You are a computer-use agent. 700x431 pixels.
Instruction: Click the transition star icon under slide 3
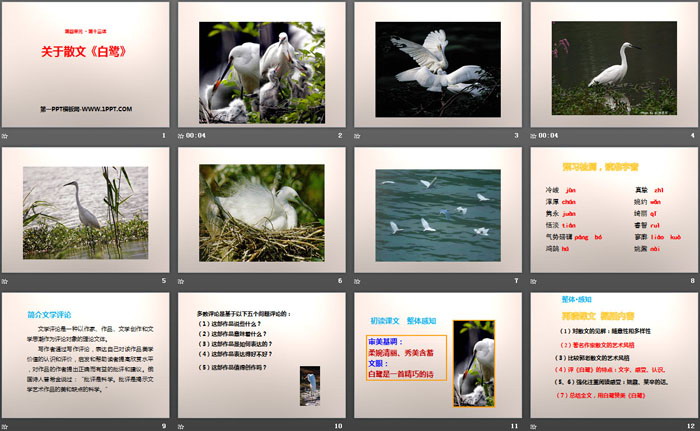[358, 134]
